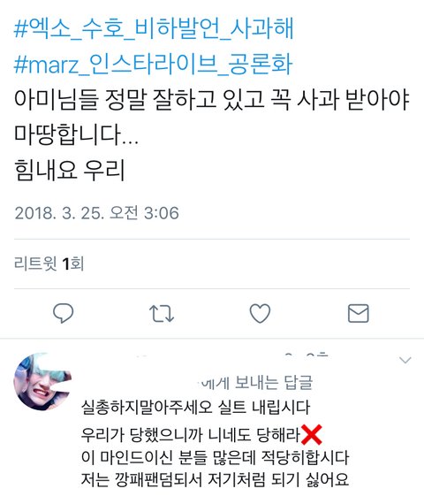Like the tweet with the heart icon

pos(260,313)
